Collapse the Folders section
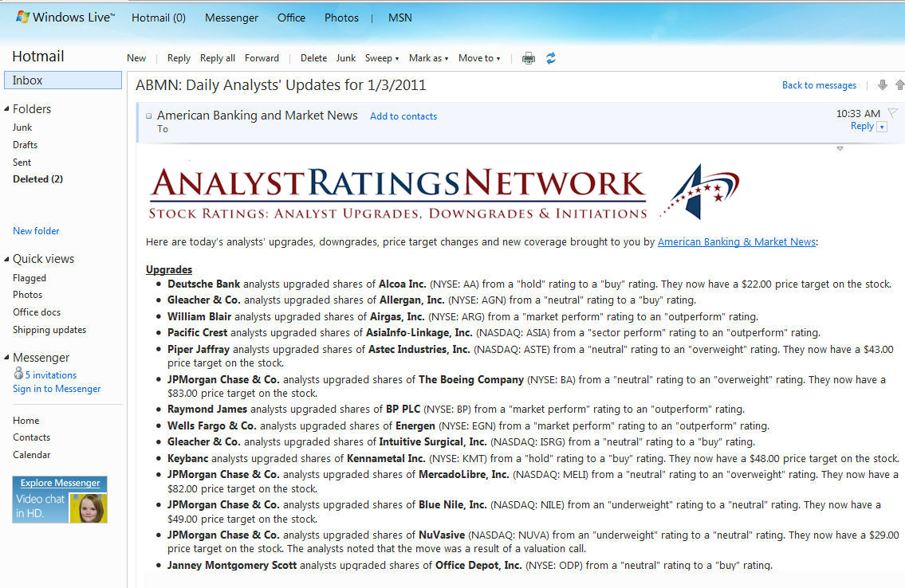The image size is (905, 588). click(7, 108)
